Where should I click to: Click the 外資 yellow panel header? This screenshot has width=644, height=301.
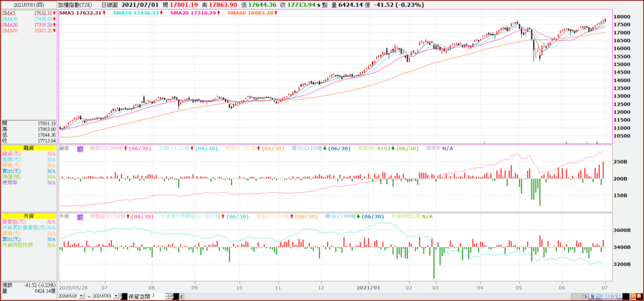pos(29,216)
